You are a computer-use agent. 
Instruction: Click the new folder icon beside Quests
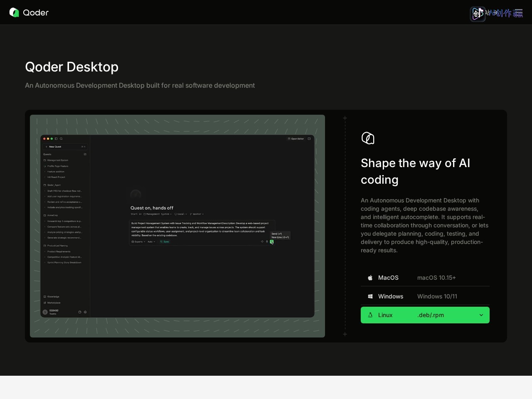[x=85, y=154]
